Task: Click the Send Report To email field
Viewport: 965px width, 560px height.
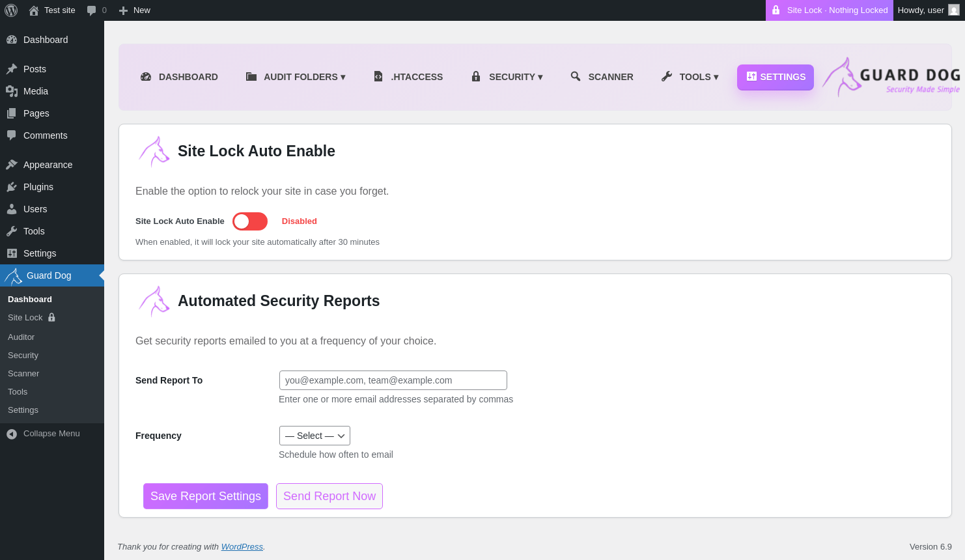Action: pyautogui.click(x=393, y=380)
